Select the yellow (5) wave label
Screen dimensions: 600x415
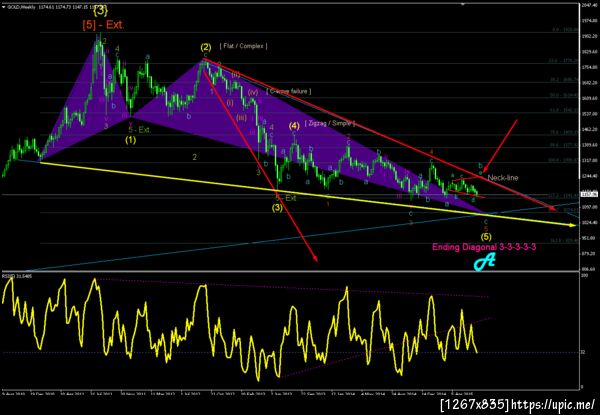486,236
